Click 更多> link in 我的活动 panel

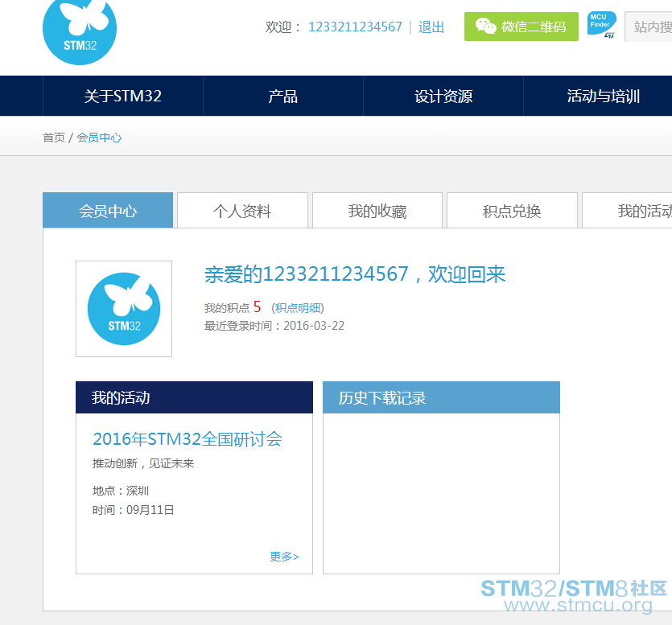pyautogui.click(x=284, y=557)
